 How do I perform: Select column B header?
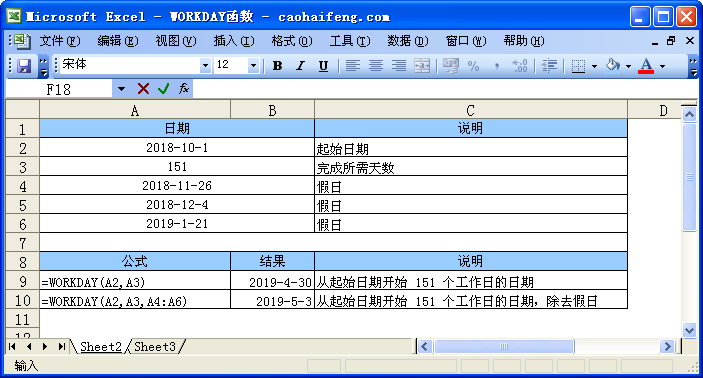click(272, 110)
